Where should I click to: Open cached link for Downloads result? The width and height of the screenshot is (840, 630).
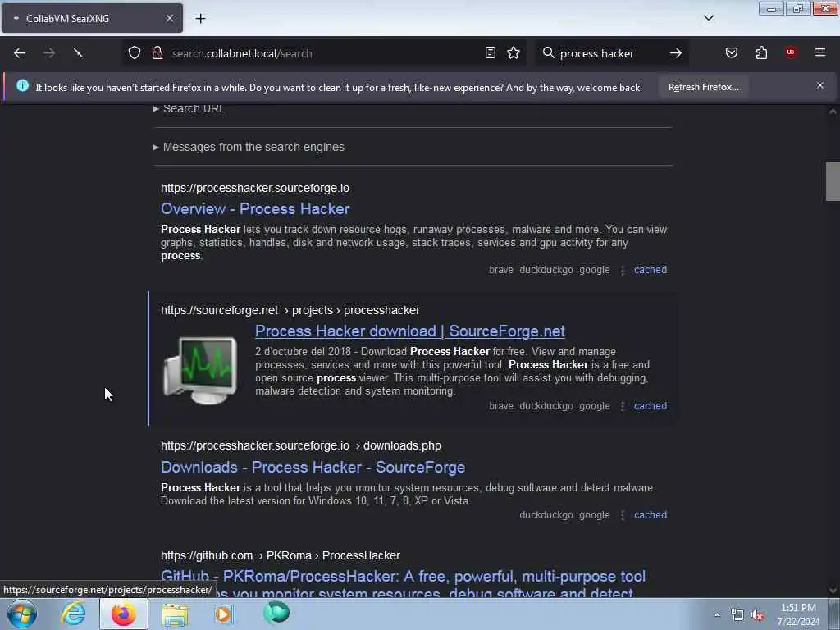click(x=651, y=515)
